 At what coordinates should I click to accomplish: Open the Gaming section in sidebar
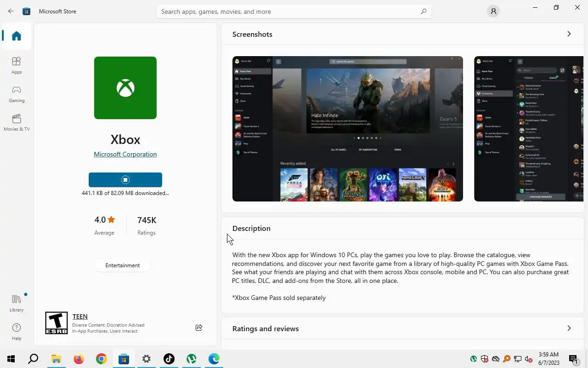pos(17,94)
